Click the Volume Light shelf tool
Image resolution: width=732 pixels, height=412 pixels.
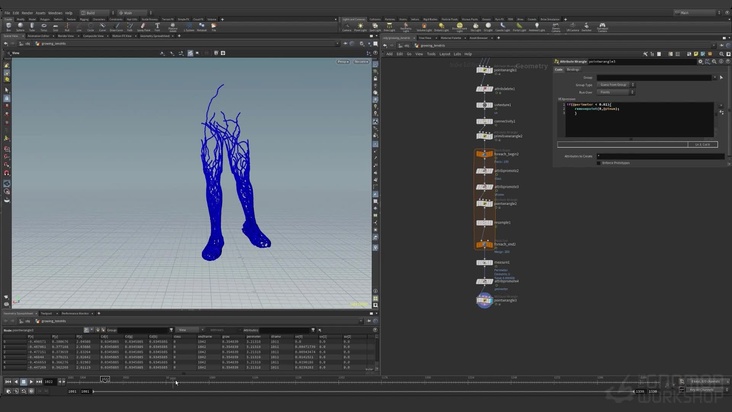tap(424, 27)
